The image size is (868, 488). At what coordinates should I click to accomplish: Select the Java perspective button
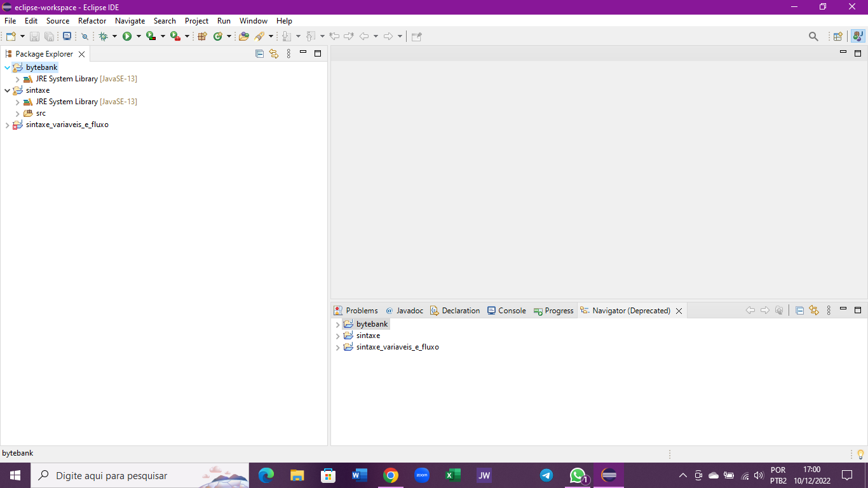coord(858,36)
